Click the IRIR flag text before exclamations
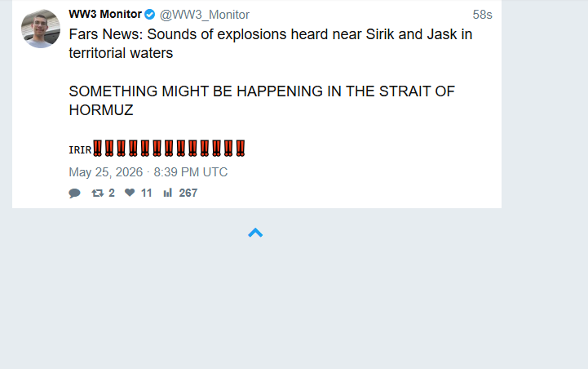588x369 pixels. pos(80,150)
